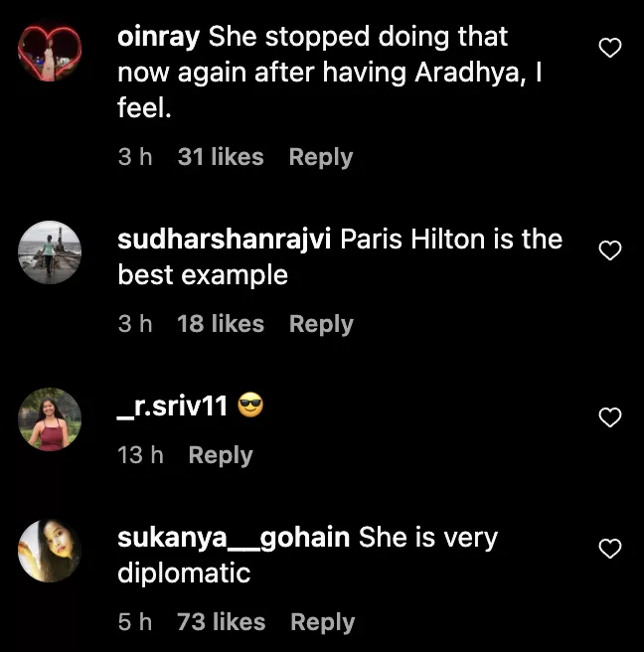Open oinray's heart profile picture
The width and height of the screenshot is (644, 652).
coord(50,53)
